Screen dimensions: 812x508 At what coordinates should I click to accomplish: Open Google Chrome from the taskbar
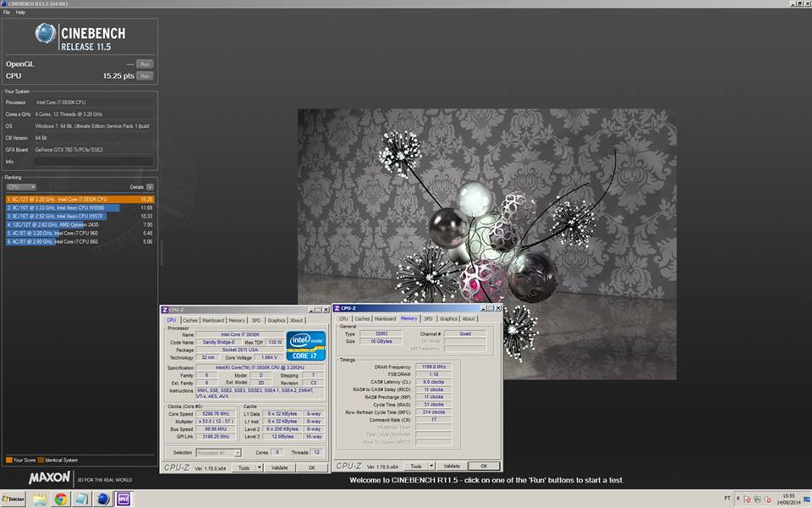tap(61, 500)
